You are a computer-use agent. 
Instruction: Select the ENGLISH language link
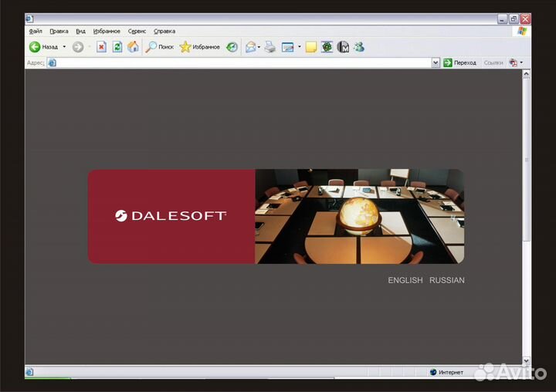[405, 280]
